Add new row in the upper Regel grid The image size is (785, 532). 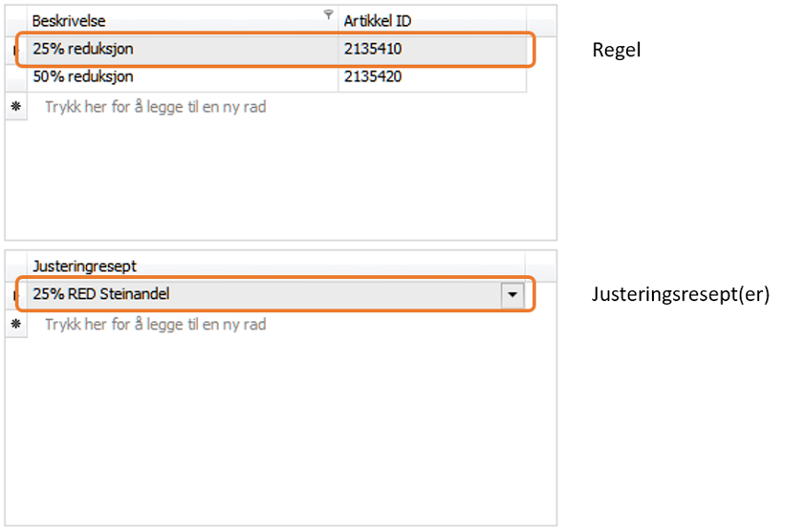click(155, 107)
